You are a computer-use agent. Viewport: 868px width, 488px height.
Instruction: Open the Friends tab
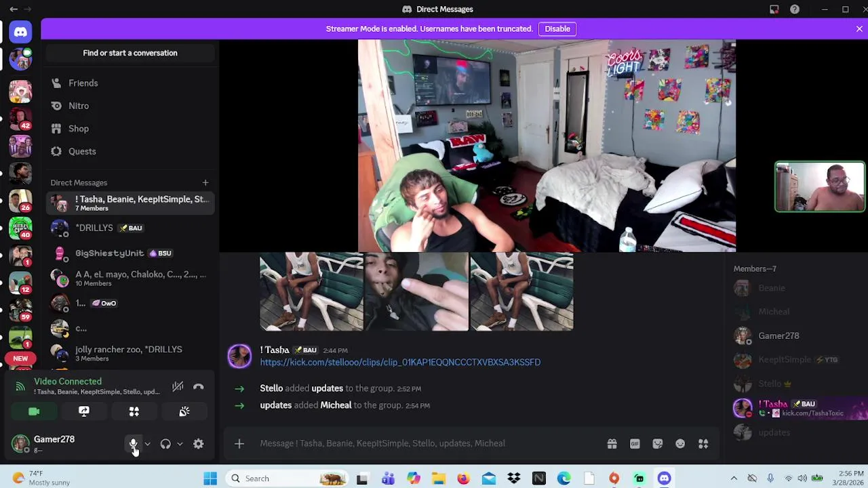(x=130, y=83)
